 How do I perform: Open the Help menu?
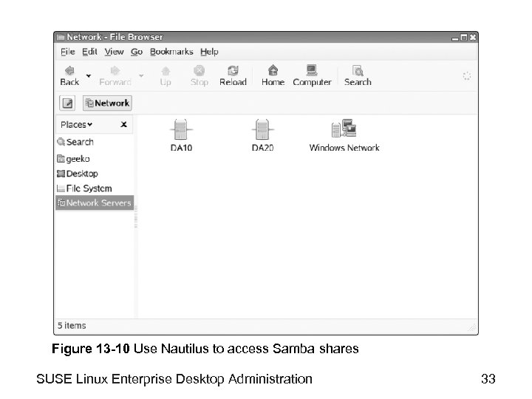click(209, 52)
